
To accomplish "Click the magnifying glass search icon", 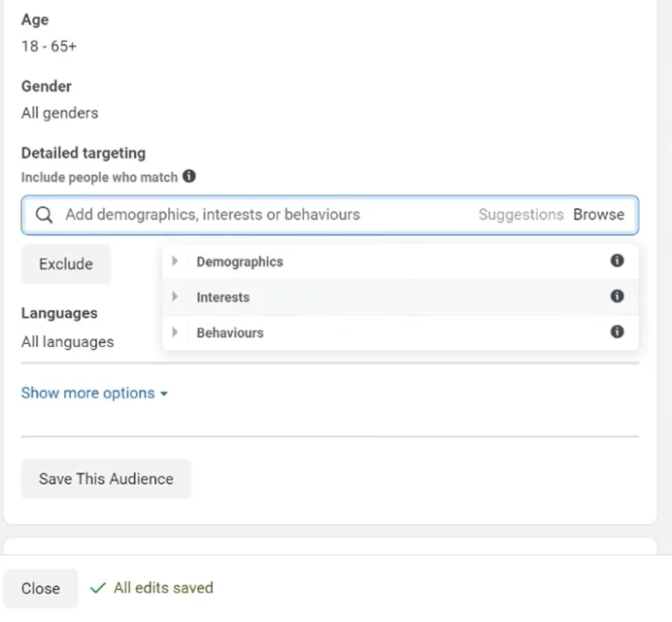I will coord(44,215).
